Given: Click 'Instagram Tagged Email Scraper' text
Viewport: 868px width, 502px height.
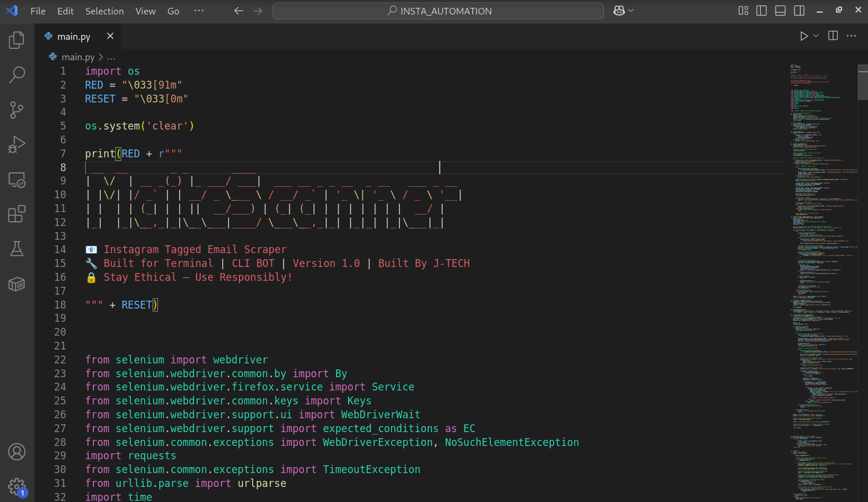Looking at the screenshot, I should tap(195, 249).
